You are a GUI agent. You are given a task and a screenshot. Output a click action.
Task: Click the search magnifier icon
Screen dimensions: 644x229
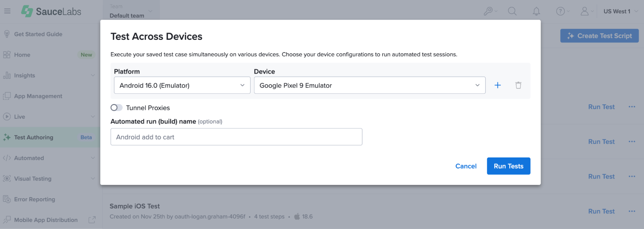click(512, 12)
